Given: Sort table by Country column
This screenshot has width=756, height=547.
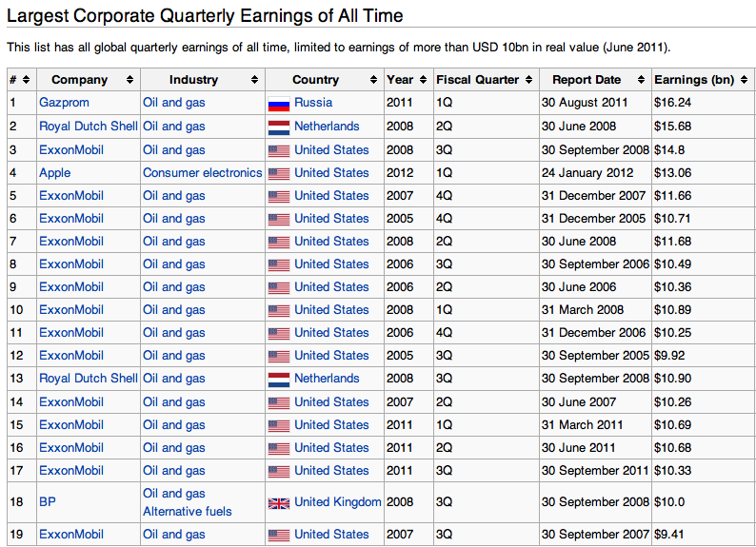Looking at the screenshot, I should [374, 80].
